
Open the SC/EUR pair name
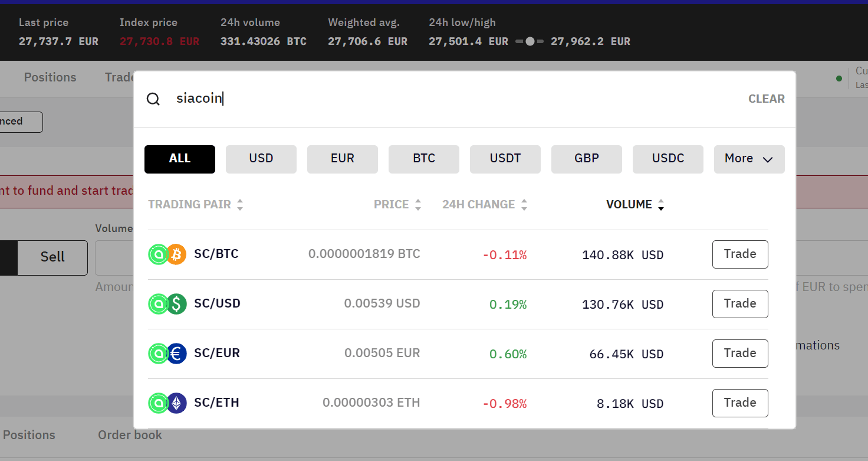tap(217, 354)
